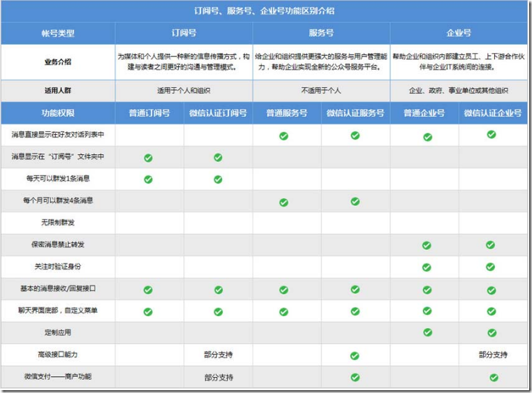The height and width of the screenshot is (393, 532).
Task: Click 微信认证服务号 checkmark in 微信支付 row
Action: click(x=355, y=378)
